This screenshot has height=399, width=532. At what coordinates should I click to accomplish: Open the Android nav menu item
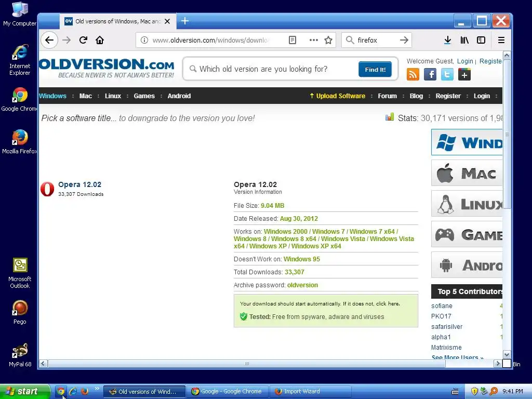[179, 96]
